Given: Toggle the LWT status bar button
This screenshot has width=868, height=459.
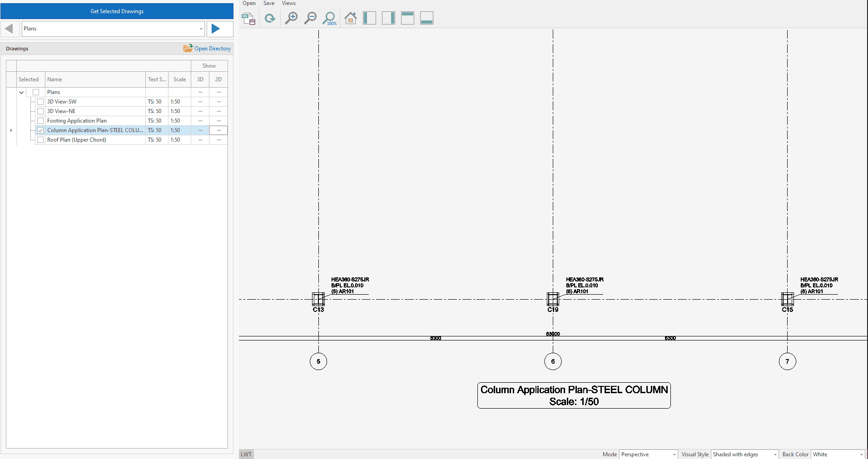Looking at the screenshot, I should (x=246, y=454).
